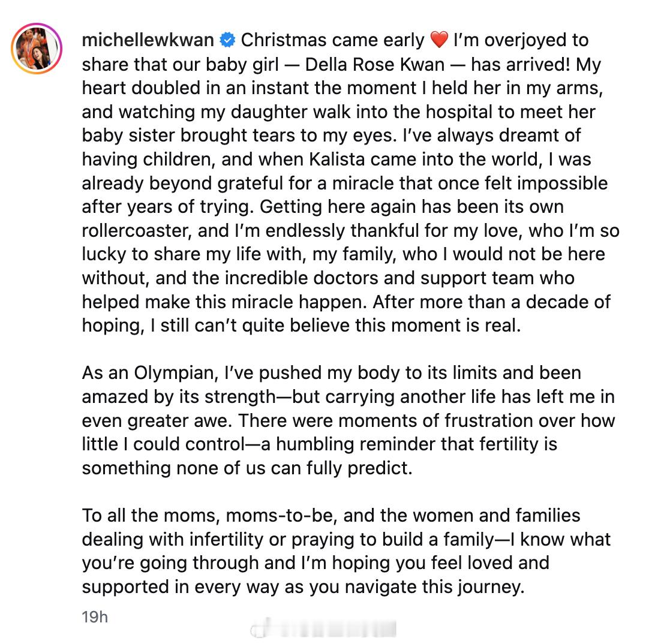This screenshot has width=649, height=644.
Task: Click the blurred watermark at the bottom
Action: click(323, 628)
